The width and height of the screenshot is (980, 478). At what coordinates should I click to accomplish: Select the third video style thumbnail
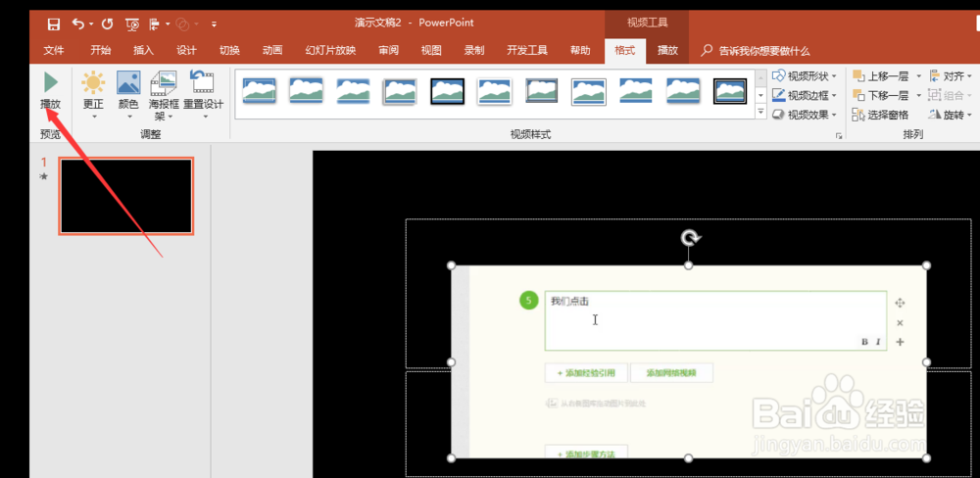pos(353,91)
